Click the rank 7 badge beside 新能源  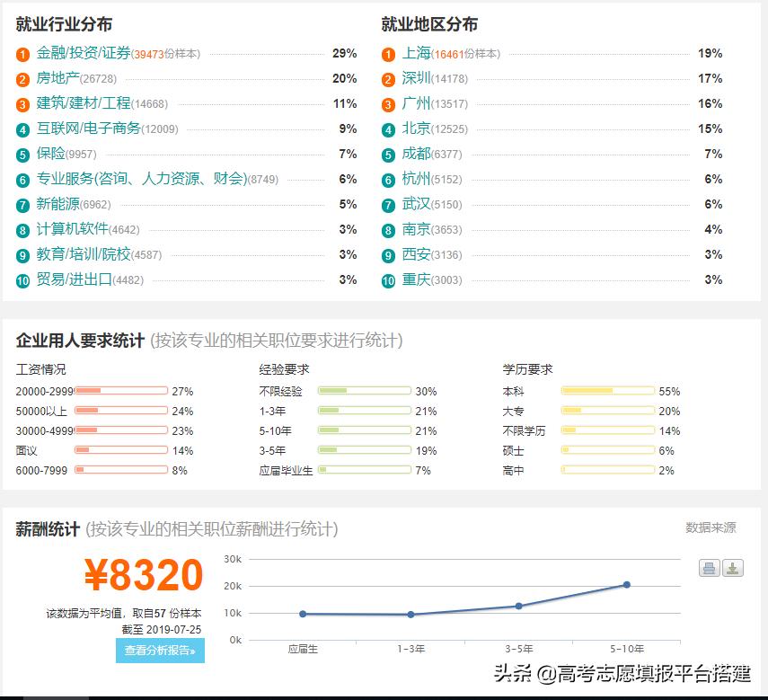[22, 205]
